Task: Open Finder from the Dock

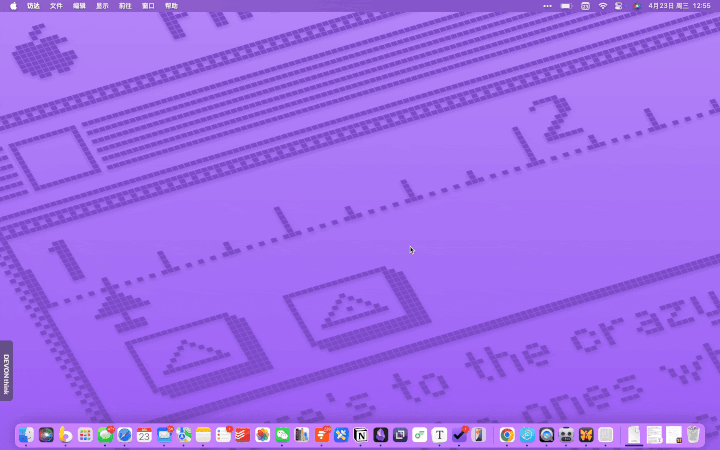Action: point(26,435)
